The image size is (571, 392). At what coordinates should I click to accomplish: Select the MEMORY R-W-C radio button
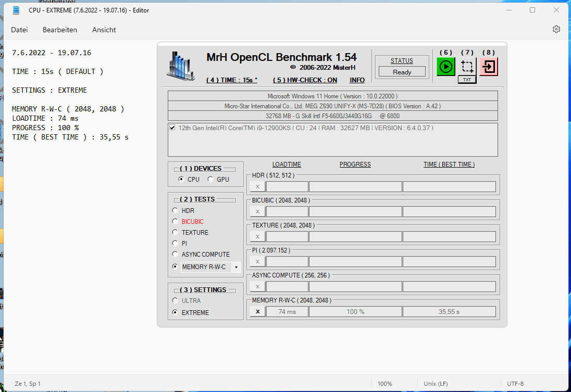click(175, 267)
